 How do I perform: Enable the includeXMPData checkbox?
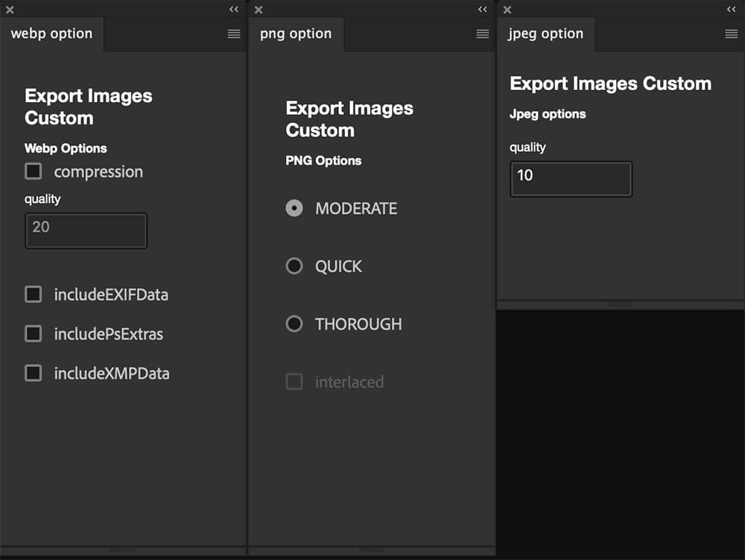[33, 373]
